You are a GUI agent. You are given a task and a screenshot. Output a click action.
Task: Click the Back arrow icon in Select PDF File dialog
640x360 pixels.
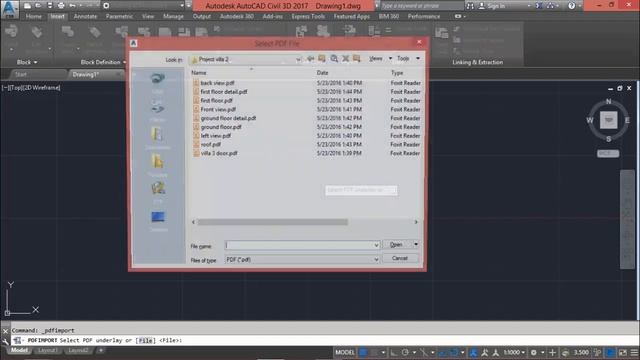tap(311, 59)
